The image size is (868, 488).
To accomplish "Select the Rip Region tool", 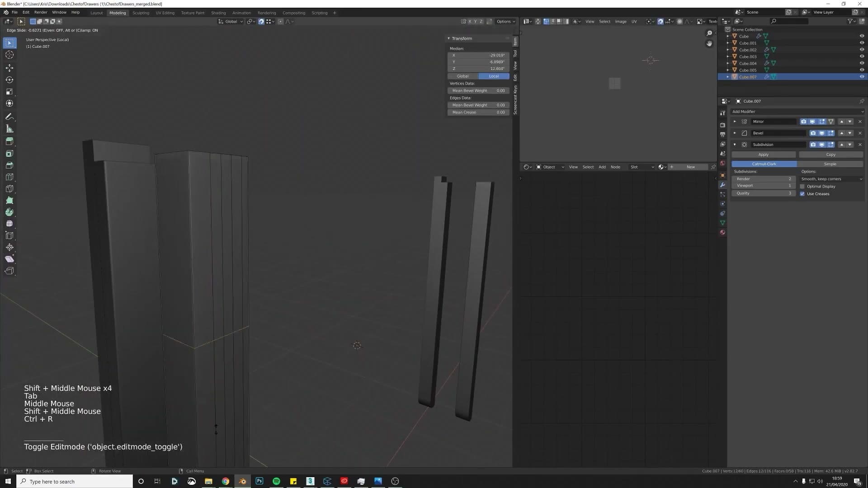I will 9,271.
